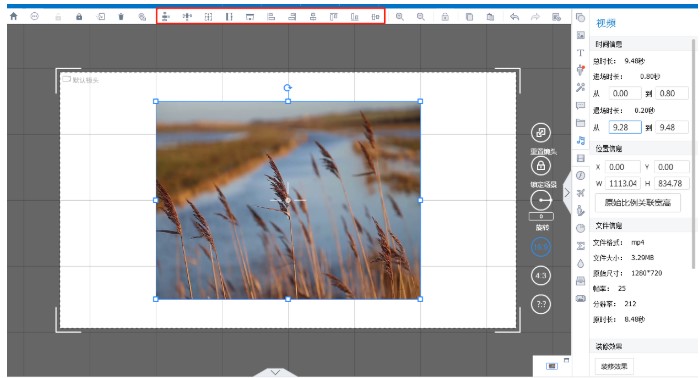Click the decoration effect button at bottom

[614, 366]
